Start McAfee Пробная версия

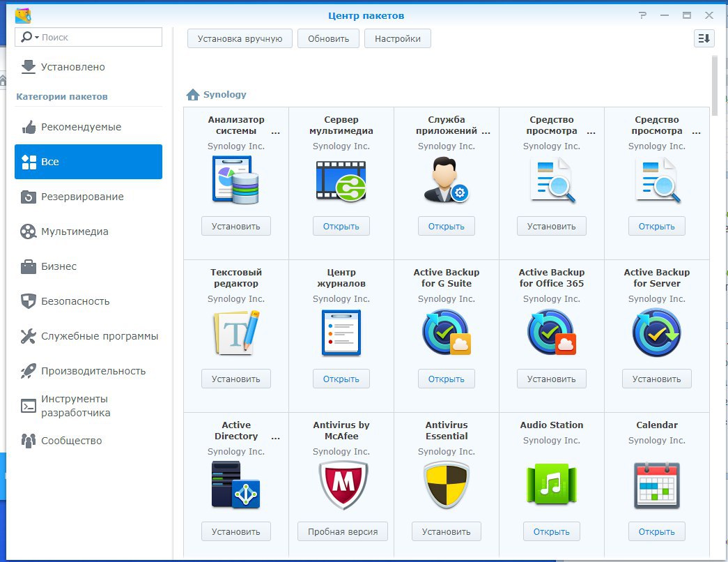(343, 531)
